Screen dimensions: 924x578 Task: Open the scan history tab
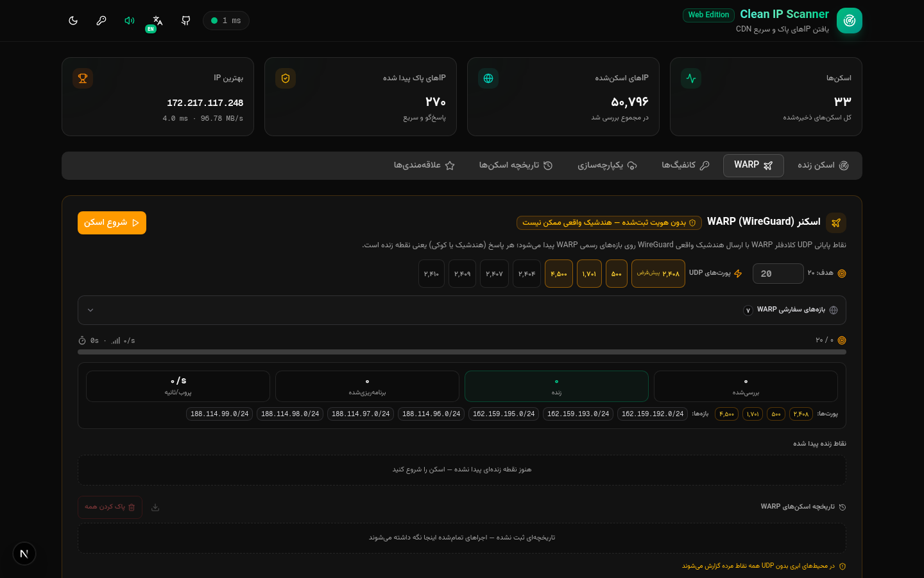click(516, 166)
